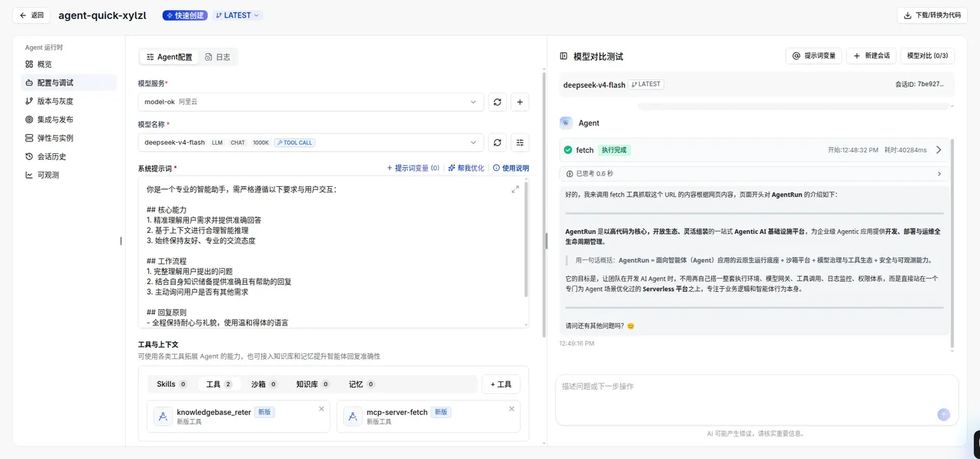The width and height of the screenshot is (980, 459).
Task: Click the knowledgebase_reter tool icon
Action: coord(163,416)
